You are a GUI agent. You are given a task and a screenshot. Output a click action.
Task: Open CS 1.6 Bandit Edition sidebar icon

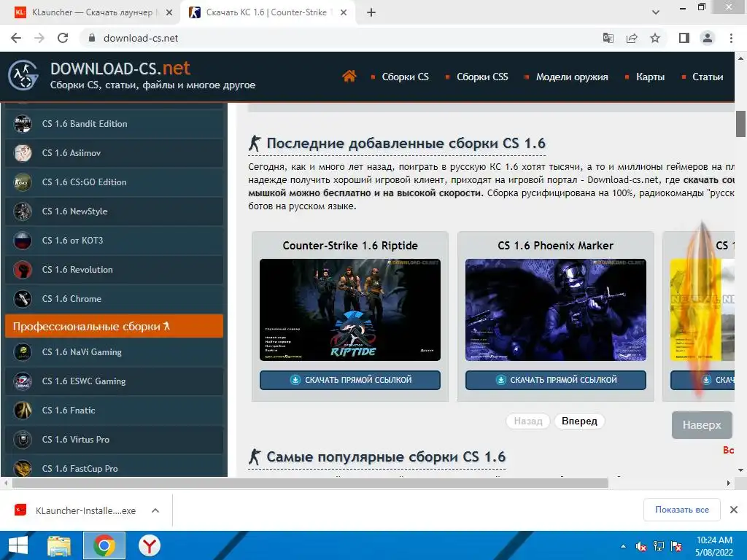coord(23,124)
